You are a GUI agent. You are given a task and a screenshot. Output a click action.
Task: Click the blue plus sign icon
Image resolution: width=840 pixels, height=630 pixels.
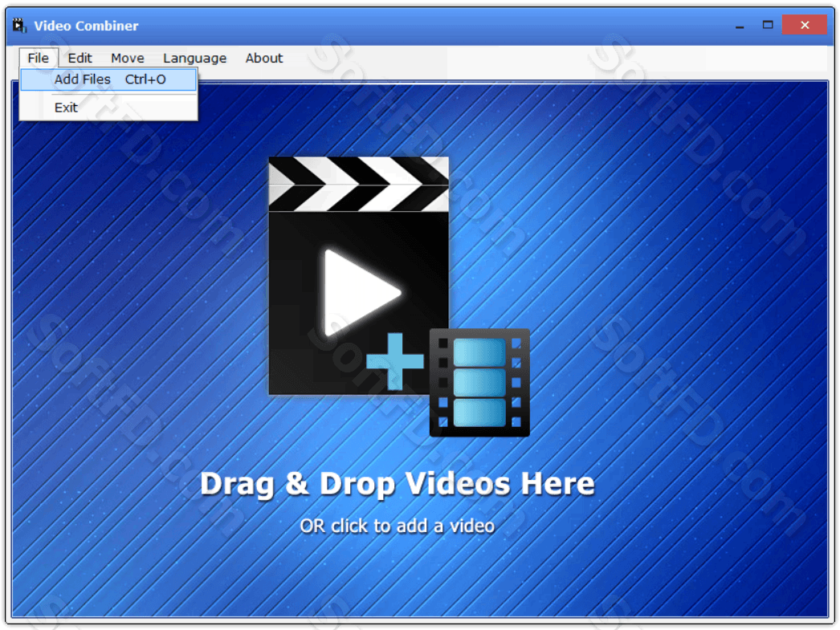(x=395, y=361)
